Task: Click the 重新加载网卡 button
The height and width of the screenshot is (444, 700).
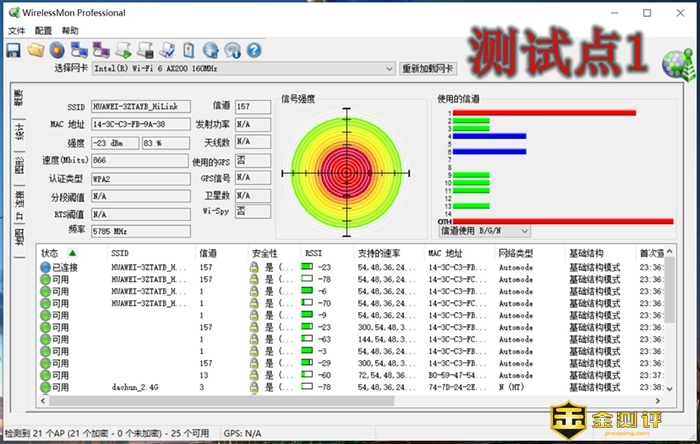Action: pyautogui.click(x=428, y=69)
